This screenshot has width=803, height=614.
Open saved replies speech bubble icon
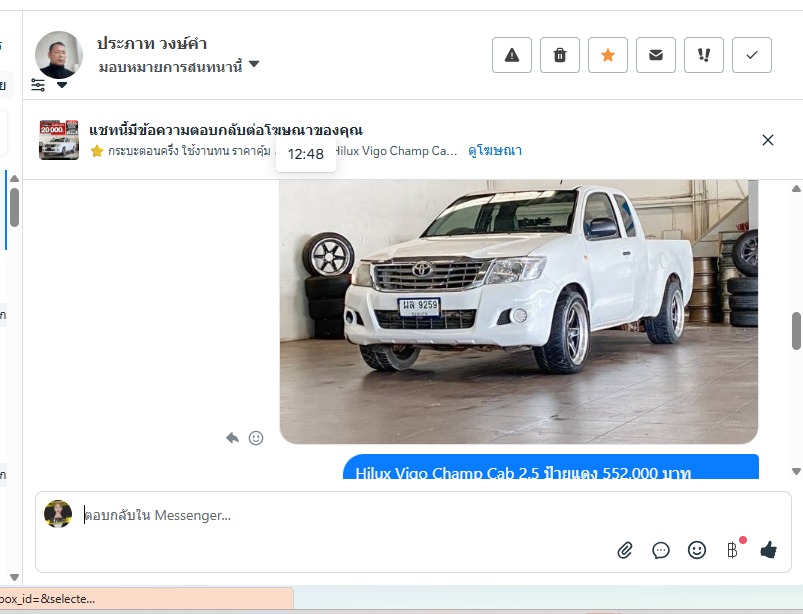(x=661, y=551)
